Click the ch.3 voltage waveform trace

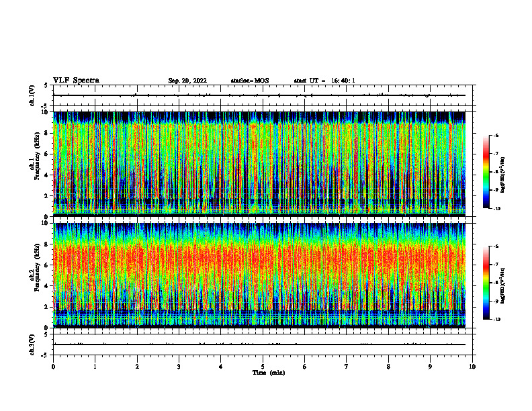tap(259, 345)
